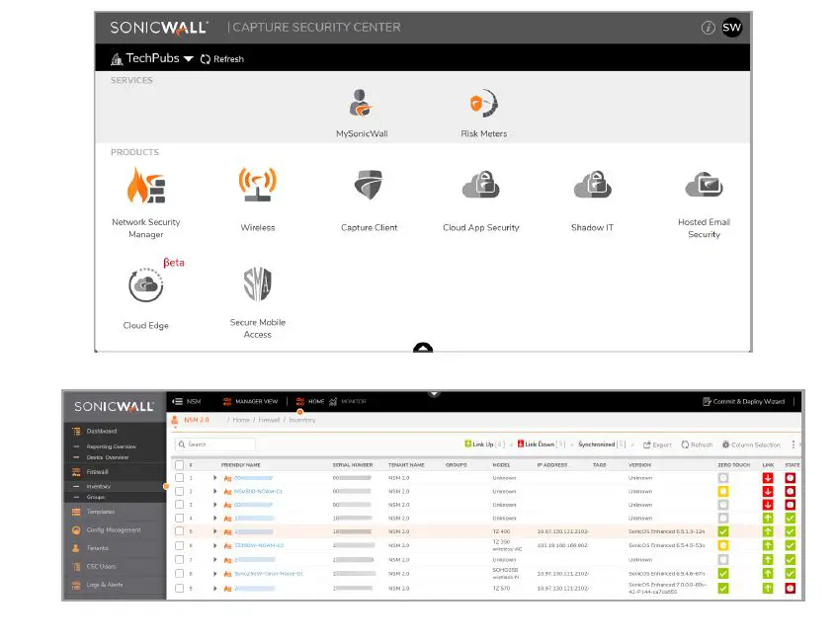This screenshot has width=836, height=644.
Task: Click the collapse arrow below product tiles
Action: click(x=423, y=348)
